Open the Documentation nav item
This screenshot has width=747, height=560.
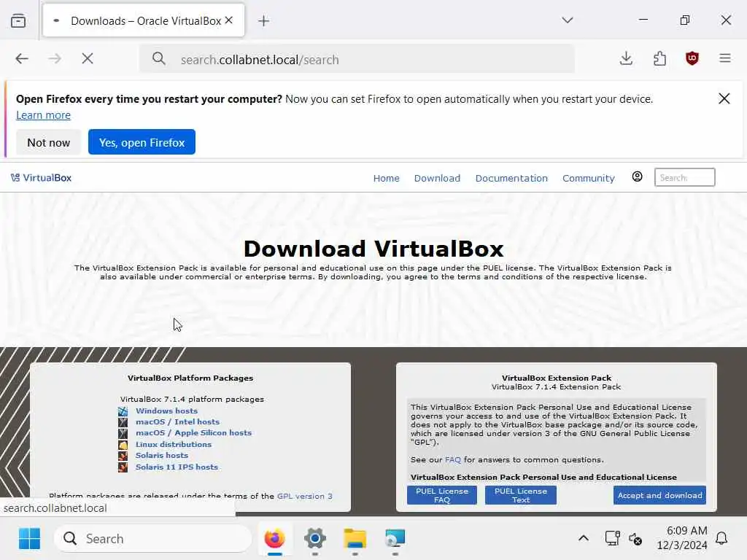click(x=511, y=178)
